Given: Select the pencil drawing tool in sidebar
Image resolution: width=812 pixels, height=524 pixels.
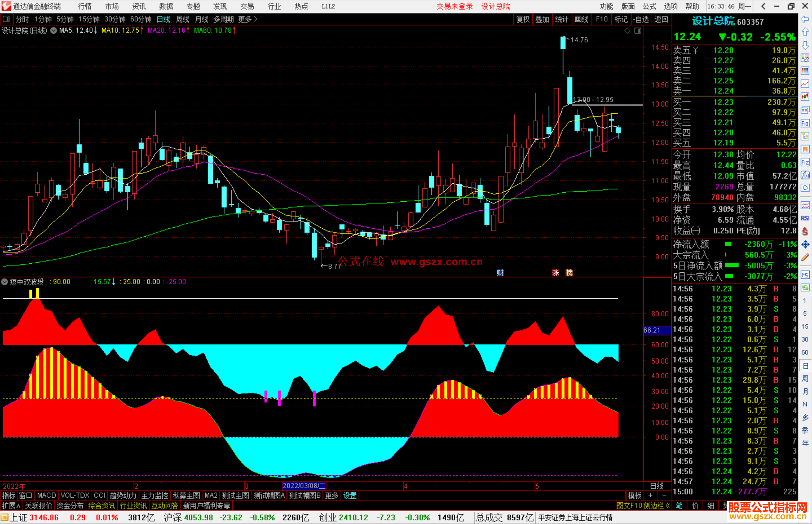Looking at the screenshot, I should coord(805,257).
